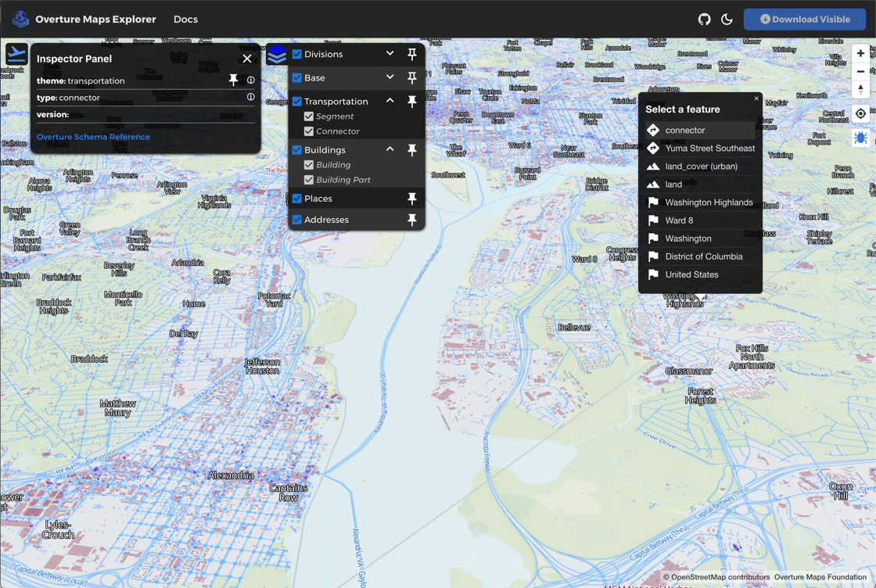876x588 pixels.
Task: Select the District of Columbia feature
Action: pos(700,256)
